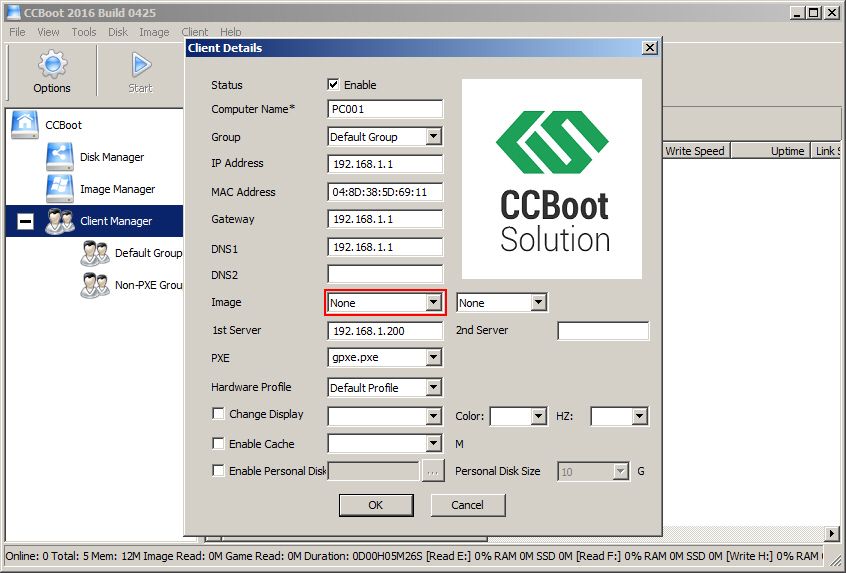Open the Help menu
Screen dimensions: 846x573
(x=230, y=32)
